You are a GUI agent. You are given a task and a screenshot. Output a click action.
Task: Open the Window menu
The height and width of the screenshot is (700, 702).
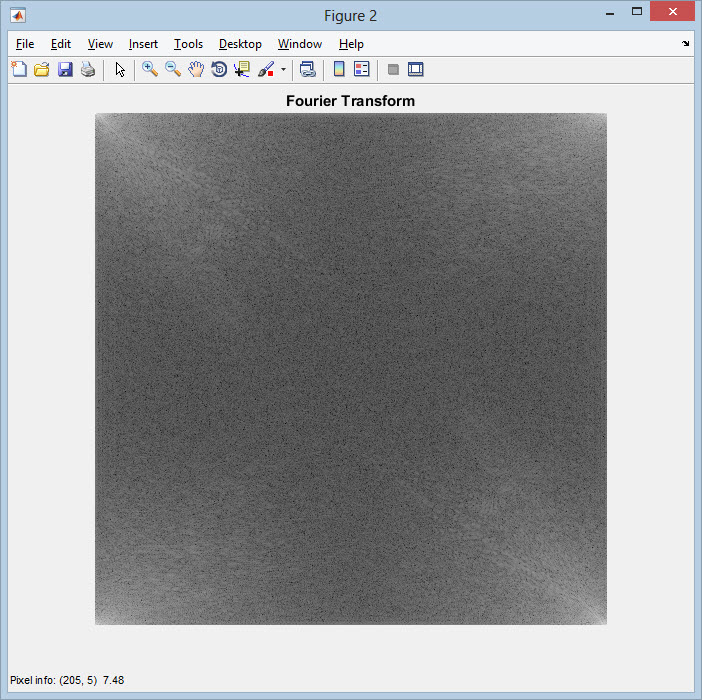(x=300, y=44)
